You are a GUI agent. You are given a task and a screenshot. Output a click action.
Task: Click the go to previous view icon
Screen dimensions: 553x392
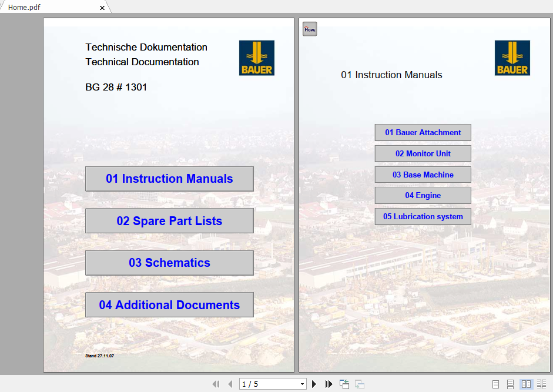[x=344, y=384]
